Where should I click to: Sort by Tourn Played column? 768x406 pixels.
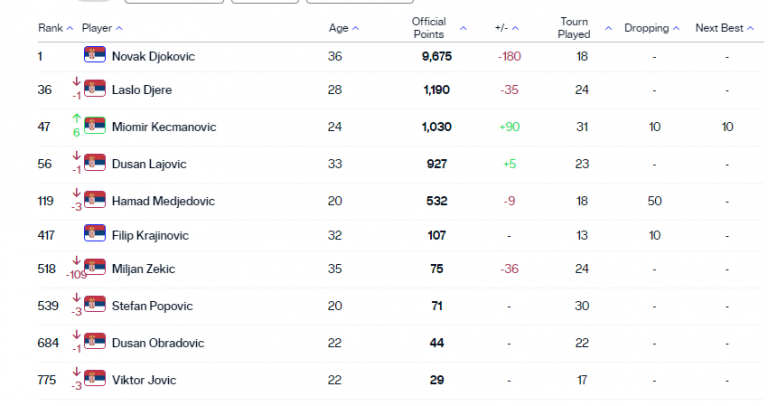pyautogui.click(x=579, y=28)
